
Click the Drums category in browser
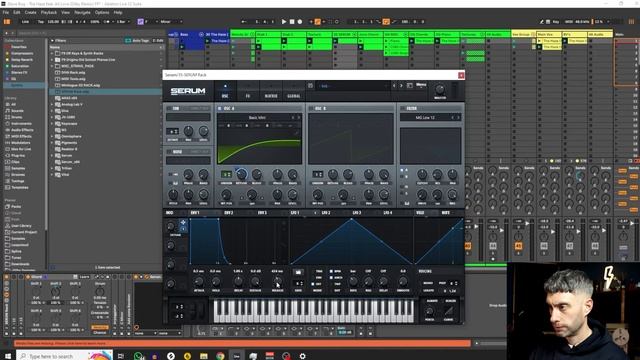17,117
